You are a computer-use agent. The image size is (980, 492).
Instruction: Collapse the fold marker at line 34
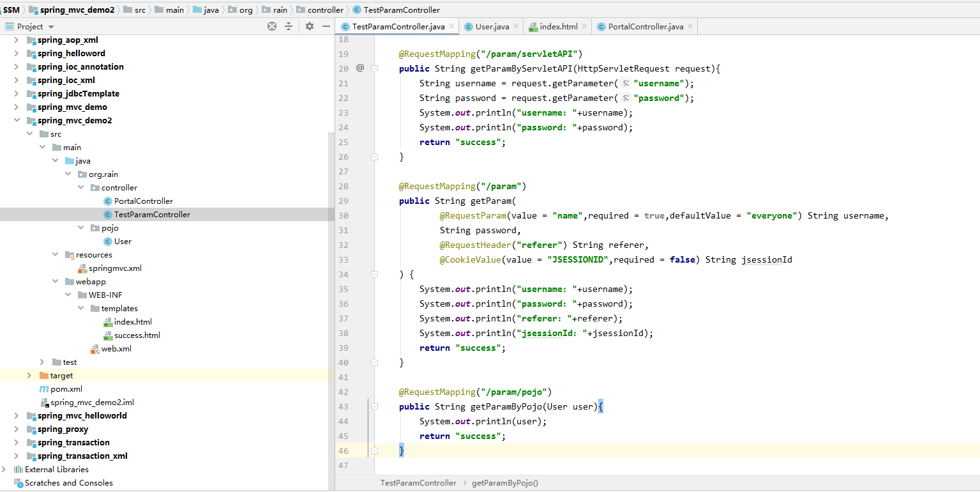click(x=375, y=274)
